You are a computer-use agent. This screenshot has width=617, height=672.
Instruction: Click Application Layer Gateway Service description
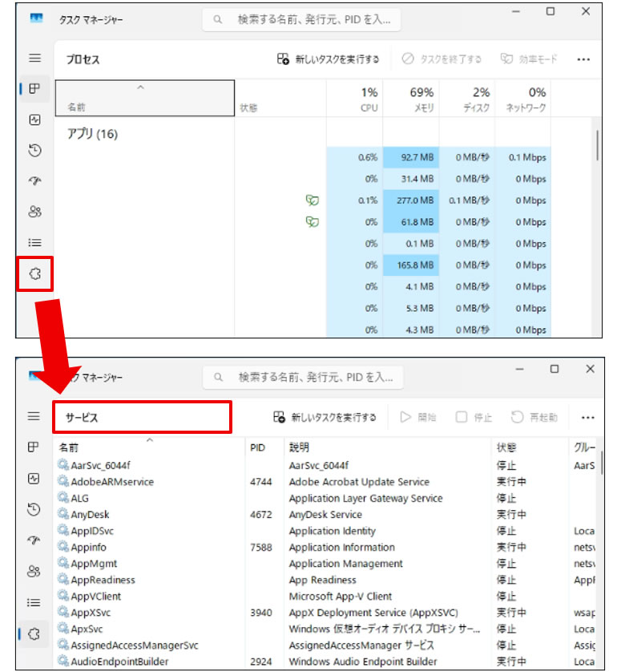pos(365,498)
